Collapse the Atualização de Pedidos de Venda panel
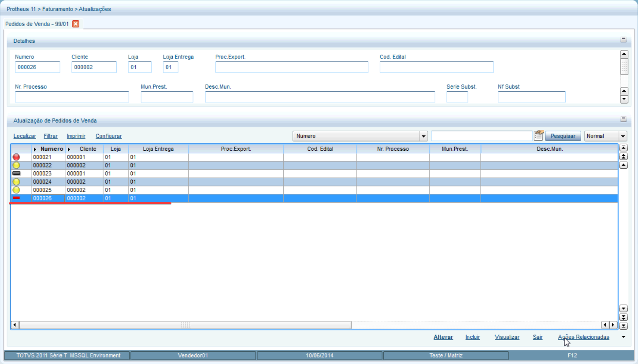638x364 pixels. point(623,120)
